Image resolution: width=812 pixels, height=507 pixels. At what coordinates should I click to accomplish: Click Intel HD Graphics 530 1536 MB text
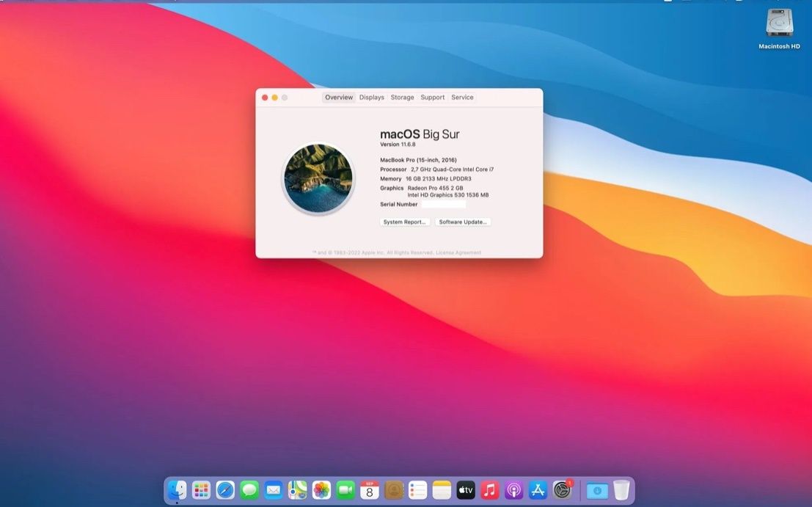(x=448, y=195)
